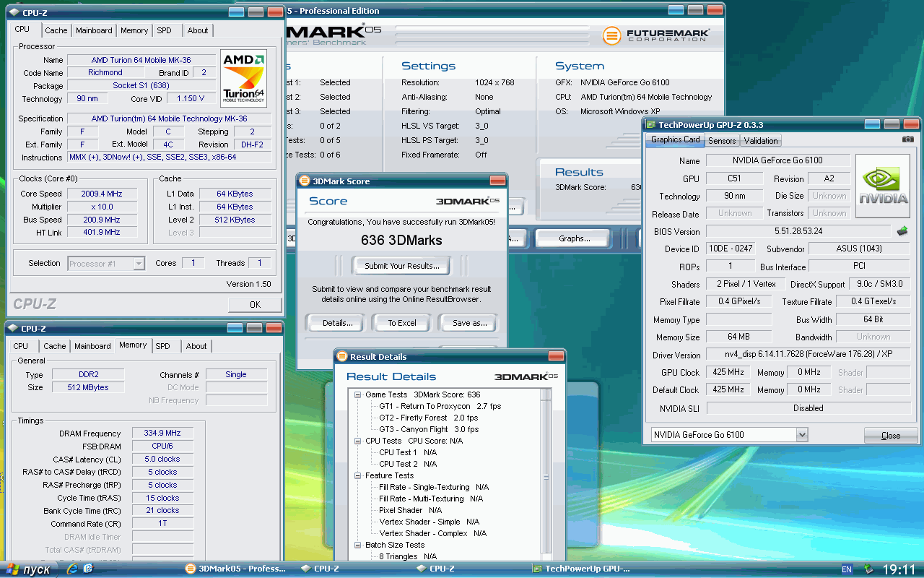Screen dimensions: 924x578
Task: Click Submit Your Results button
Action: coord(401,266)
